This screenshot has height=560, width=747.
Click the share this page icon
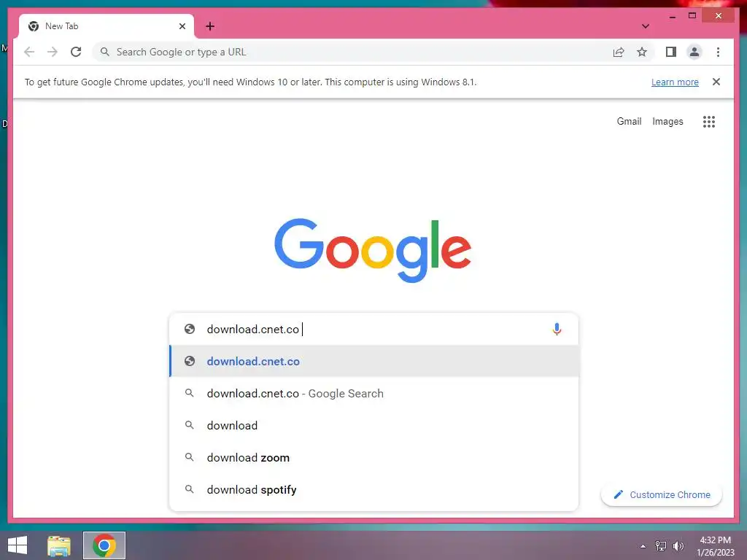click(619, 52)
